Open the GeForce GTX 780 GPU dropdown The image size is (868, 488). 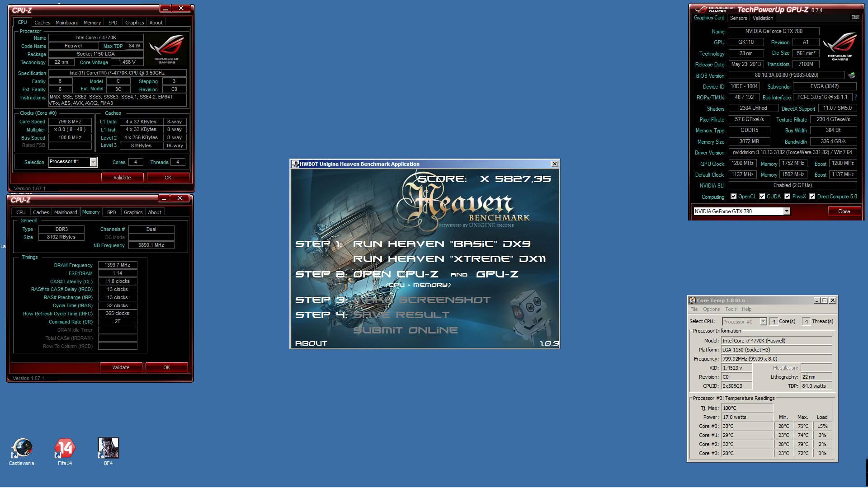(x=787, y=211)
